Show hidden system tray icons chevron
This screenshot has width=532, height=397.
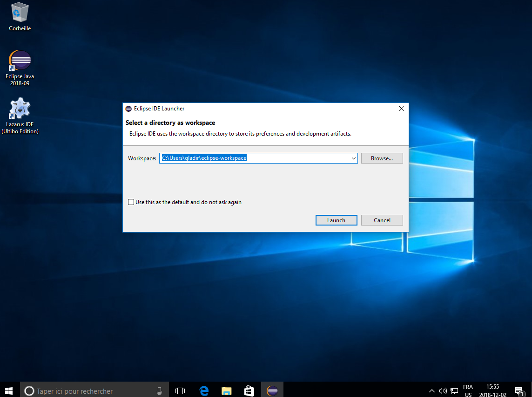coord(431,390)
